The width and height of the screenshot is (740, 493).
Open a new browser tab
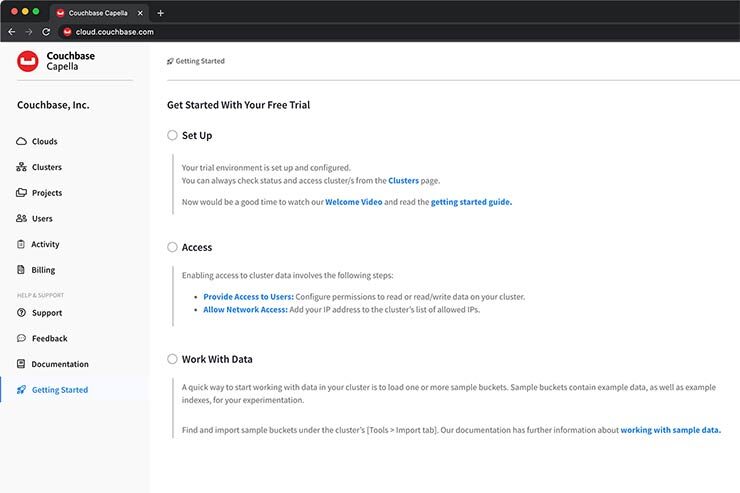coord(160,13)
